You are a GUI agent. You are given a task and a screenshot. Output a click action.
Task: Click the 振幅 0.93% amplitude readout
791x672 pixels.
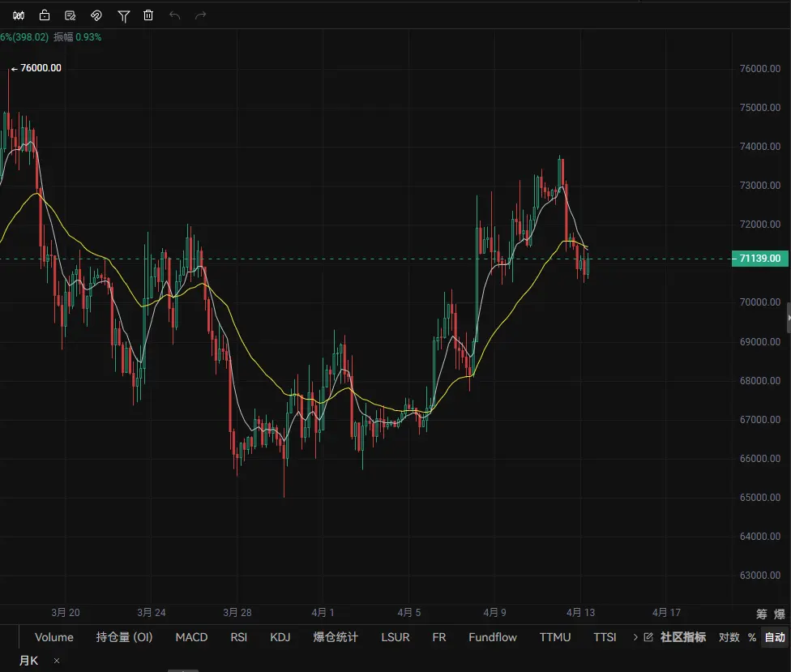click(78, 36)
